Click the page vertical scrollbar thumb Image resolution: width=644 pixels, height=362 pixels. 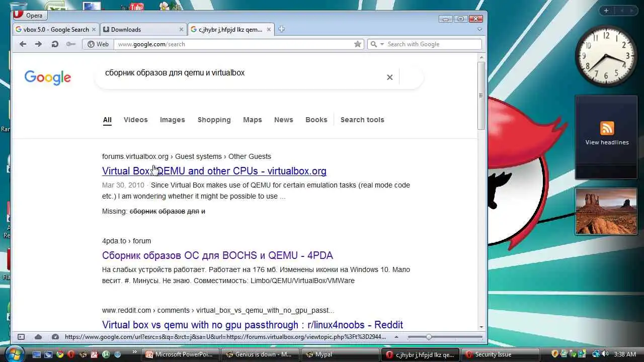click(481, 96)
